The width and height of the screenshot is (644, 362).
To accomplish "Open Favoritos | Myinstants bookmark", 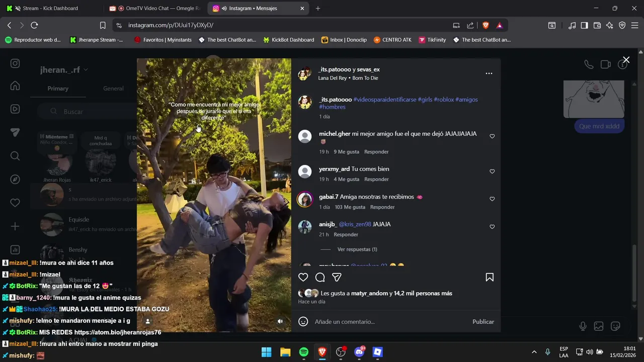I will [163, 40].
